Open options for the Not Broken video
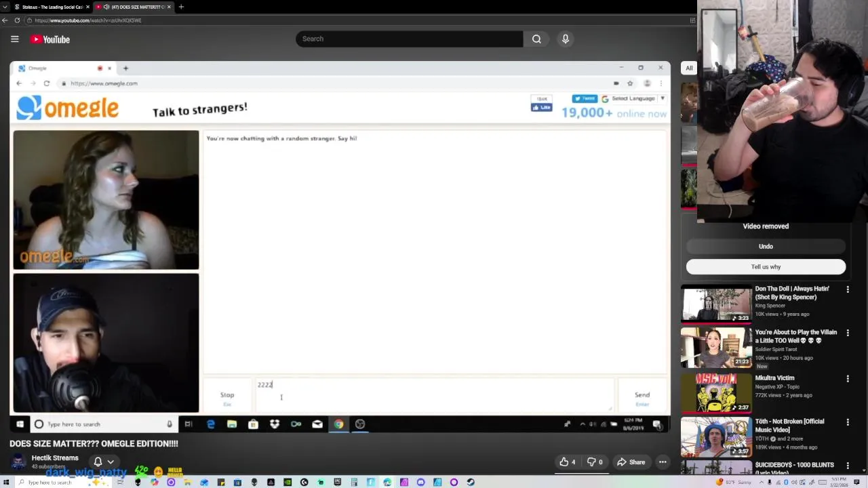The height and width of the screenshot is (488, 868). tap(847, 422)
